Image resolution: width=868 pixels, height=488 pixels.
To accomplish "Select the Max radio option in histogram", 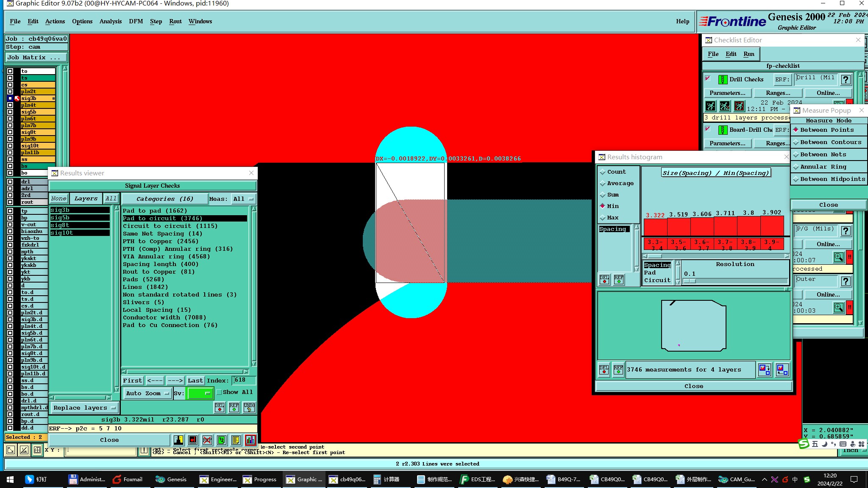I will (603, 218).
